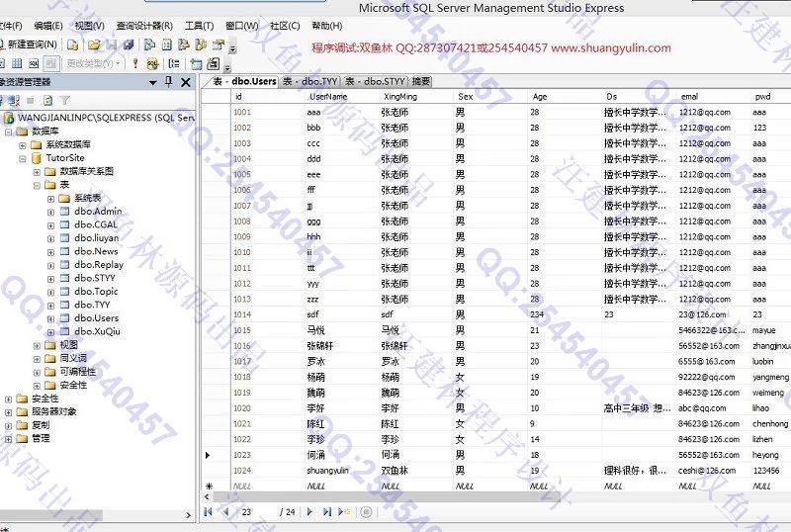Viewport: 791px width, 532px height.
Task: Click the Save All icon in toolbar
Action: (x=129, y=44)
